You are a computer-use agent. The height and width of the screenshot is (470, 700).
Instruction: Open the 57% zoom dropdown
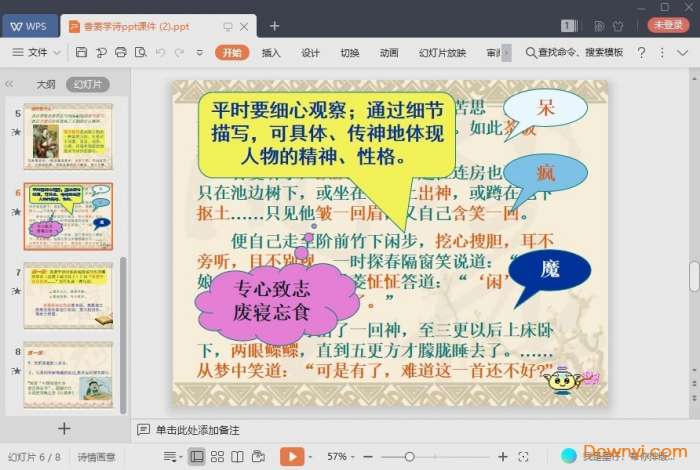(x=341, y=457)
